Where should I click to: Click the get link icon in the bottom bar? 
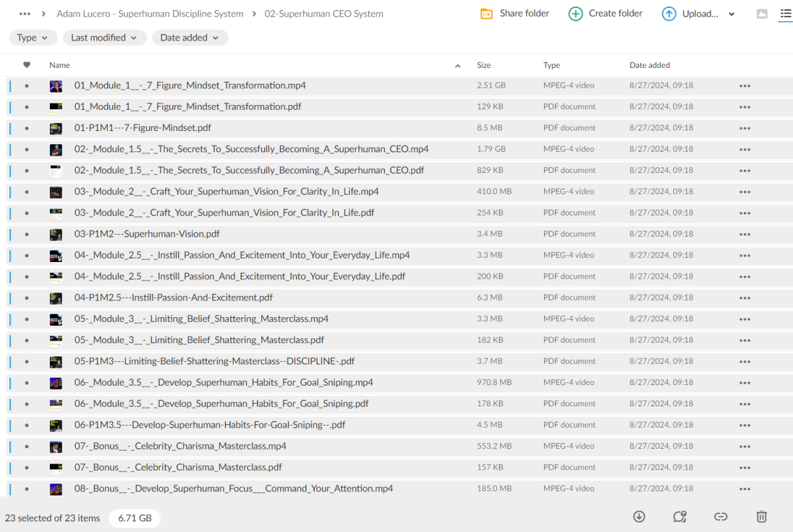pos(720,517)
